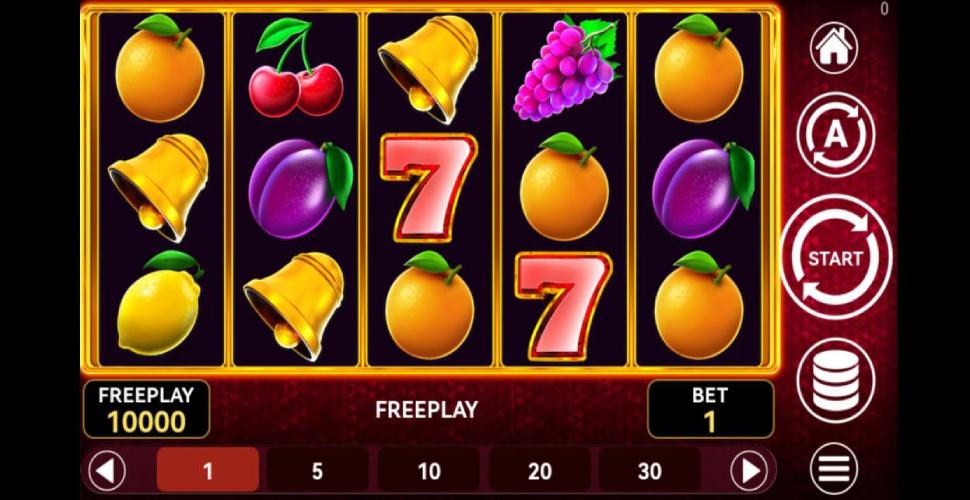
Task: Click the BET amount display
Action: 710,409
